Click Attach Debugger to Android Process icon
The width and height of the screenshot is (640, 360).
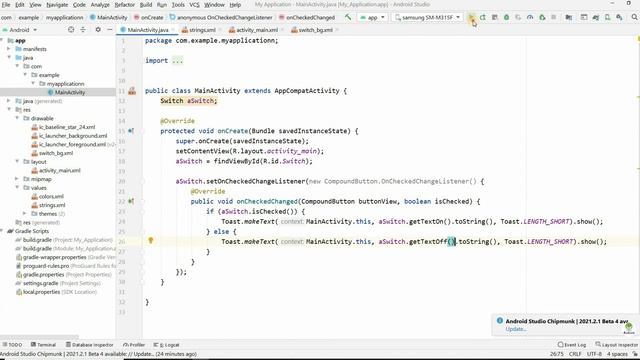pyautogui.click(x=542, y=17)
